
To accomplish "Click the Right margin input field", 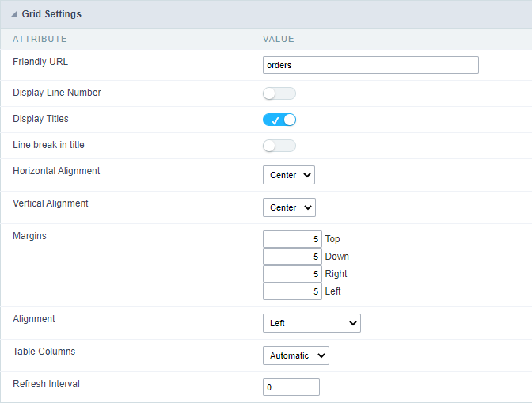I will point(292,274).
